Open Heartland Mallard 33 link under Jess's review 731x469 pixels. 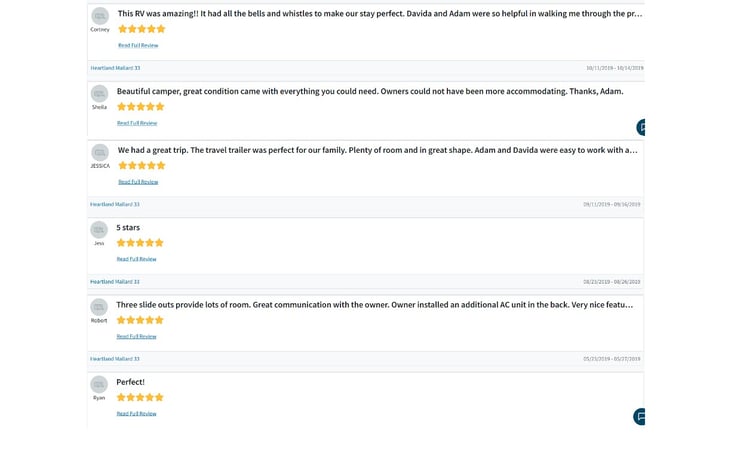(x=115, y=281)
